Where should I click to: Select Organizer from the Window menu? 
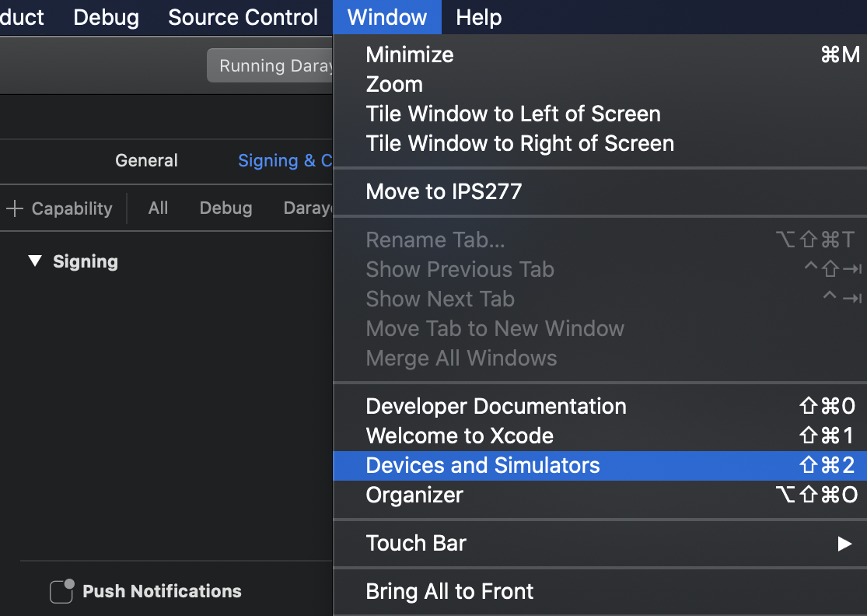[414, 495]
